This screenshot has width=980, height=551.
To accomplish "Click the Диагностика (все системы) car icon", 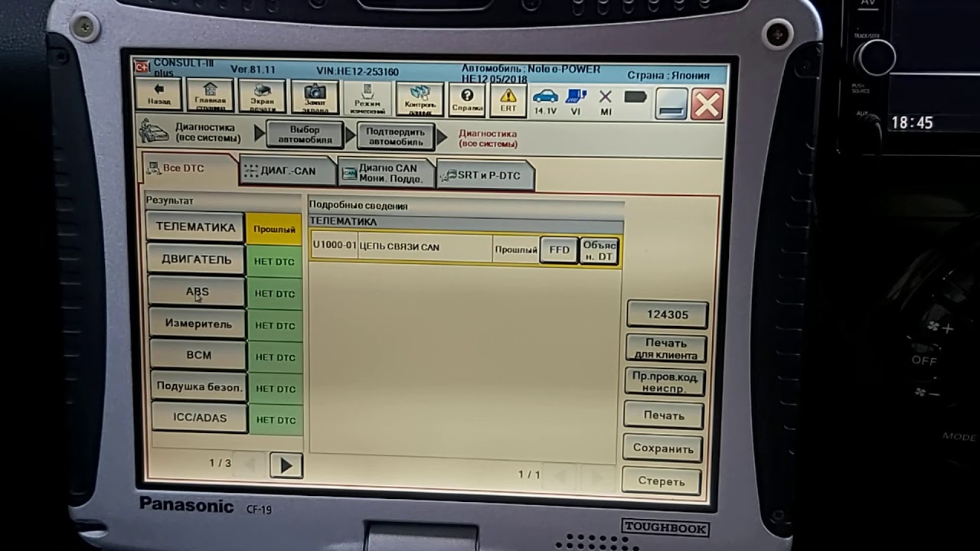I will (154, 131).
